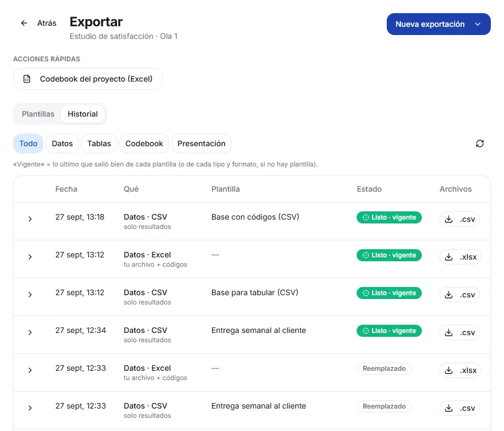Screen dimensions: 504x431
Task: Click the template name Base con códigos (CSV)
Action: (255, 217)
